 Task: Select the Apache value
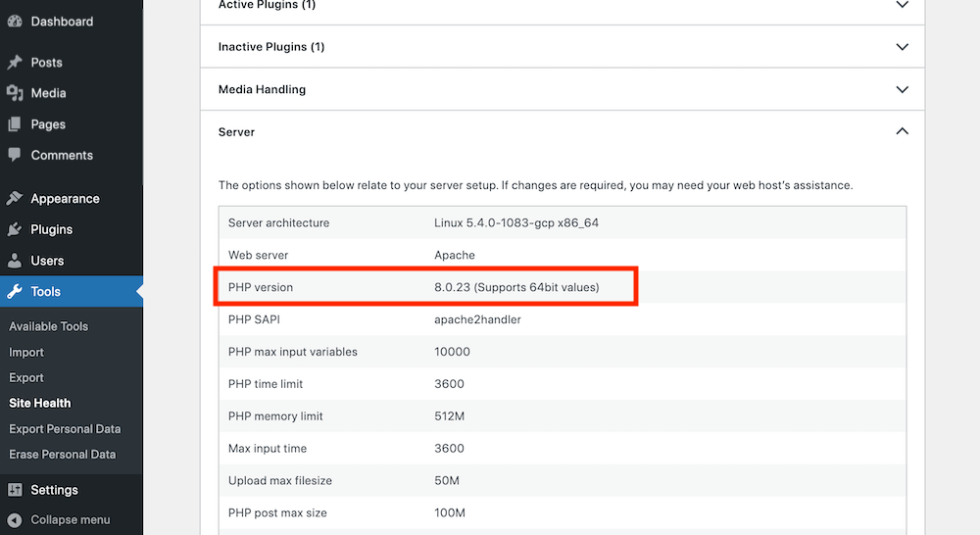[x=455, y=255]
